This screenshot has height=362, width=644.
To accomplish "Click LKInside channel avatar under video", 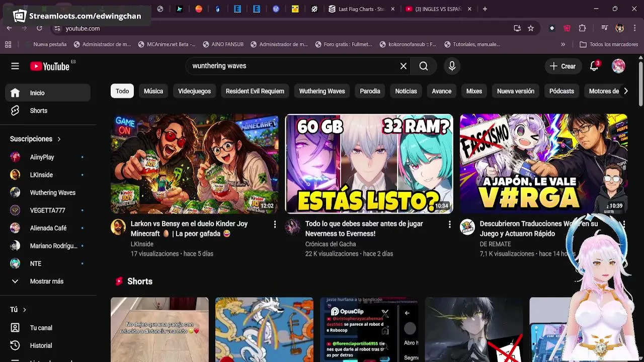I will [x=118, y=227].
